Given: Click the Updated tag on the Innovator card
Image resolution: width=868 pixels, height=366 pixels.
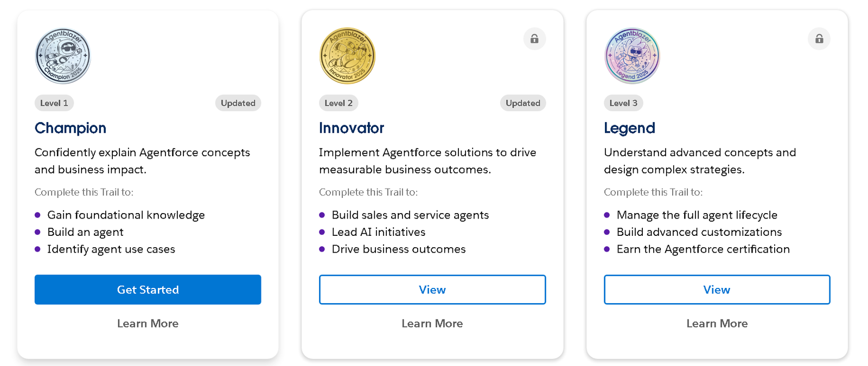Looking at the screenshot, I should 522,103.
